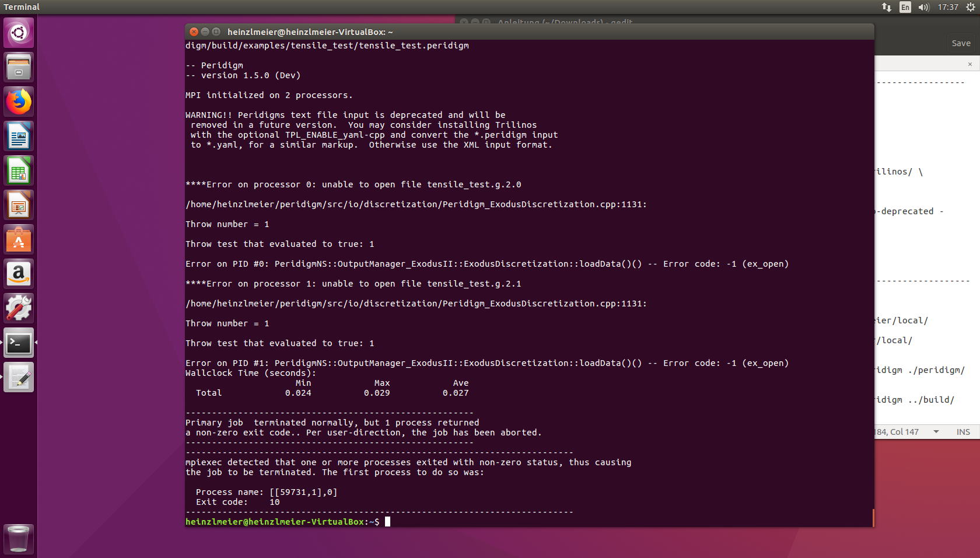Open the Files manager

click(x=19, y=67)
